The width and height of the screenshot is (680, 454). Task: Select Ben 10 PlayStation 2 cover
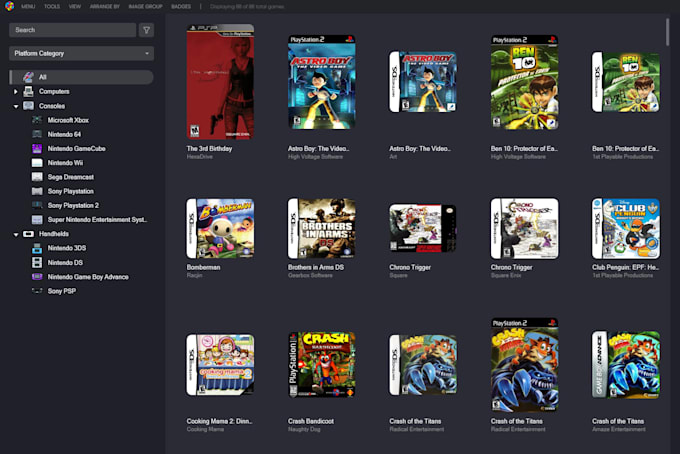[x=524, y=82]
